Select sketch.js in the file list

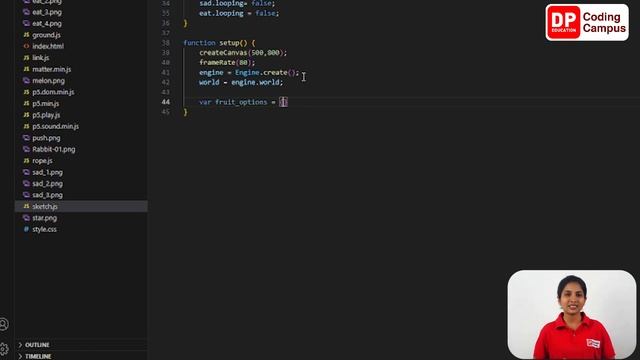tap(81, 207)
